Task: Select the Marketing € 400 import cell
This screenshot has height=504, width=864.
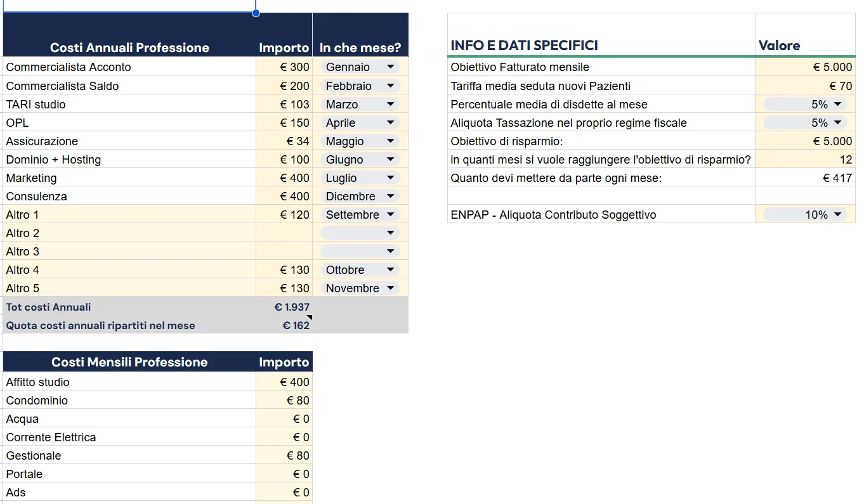Action: tap(284, 178)
